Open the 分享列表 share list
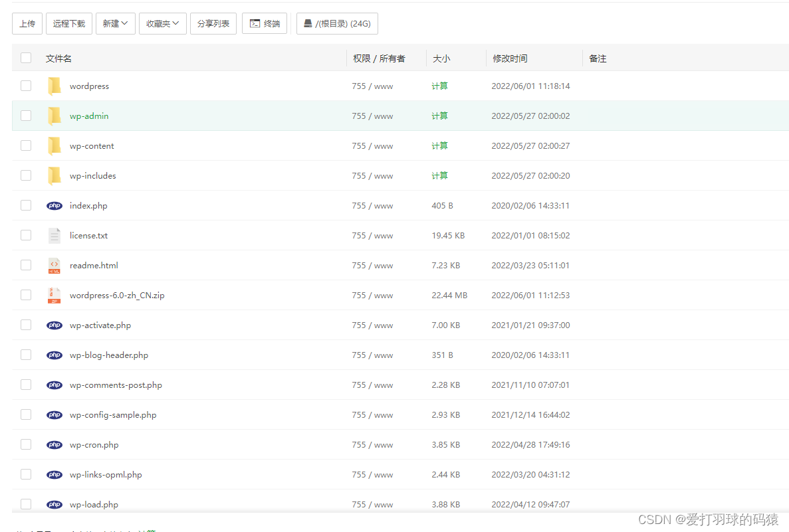 (x=213, y=24)
